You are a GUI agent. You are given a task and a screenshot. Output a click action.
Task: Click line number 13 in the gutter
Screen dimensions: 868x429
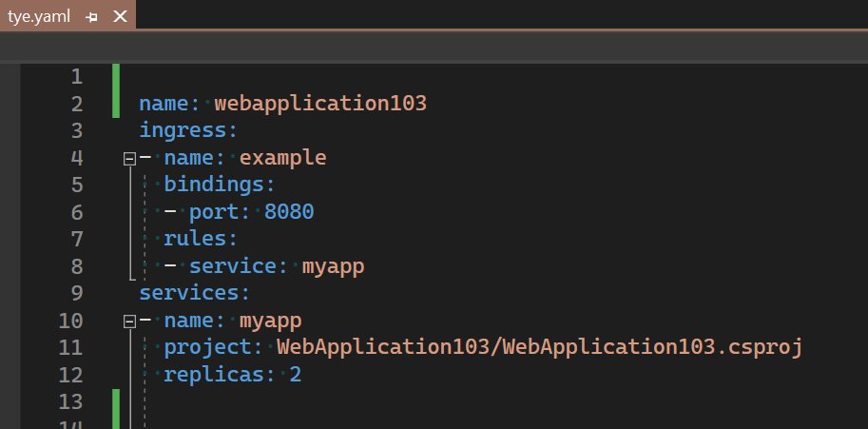click(70, 401)
